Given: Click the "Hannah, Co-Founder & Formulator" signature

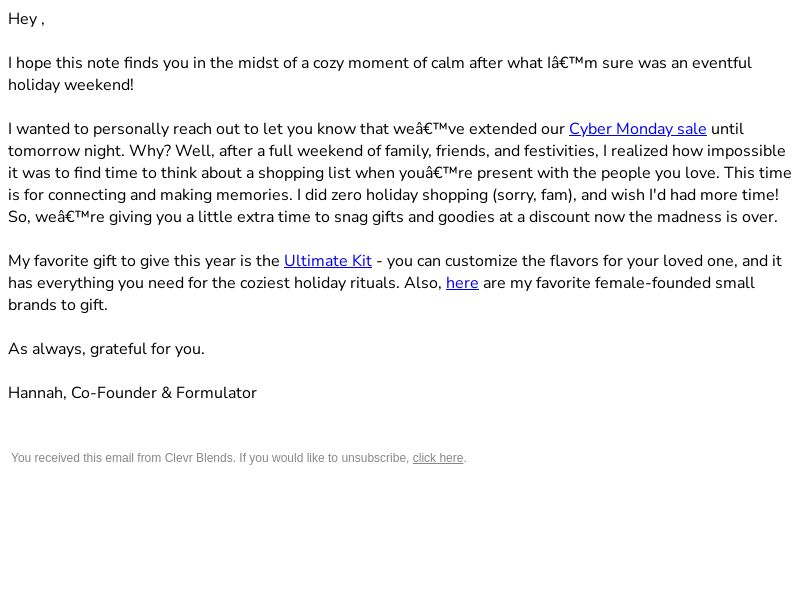Looking at the screenshot, I should tap(132, 393).
